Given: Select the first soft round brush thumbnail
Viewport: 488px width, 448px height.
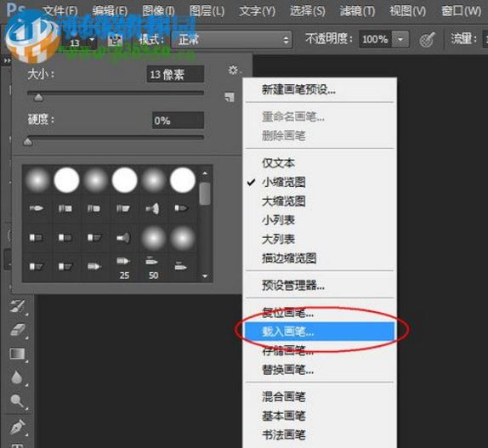Looking at the screenshot, I should 37,180.
